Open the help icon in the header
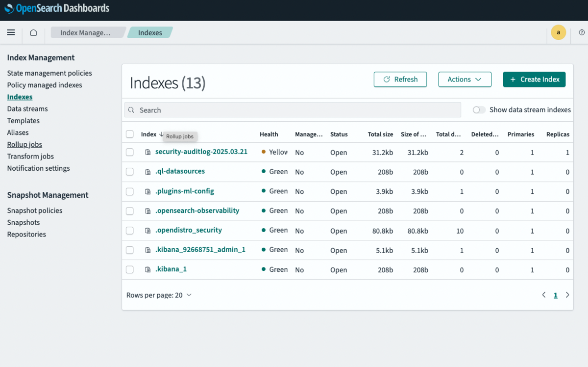588x367 pixels. [x=582, y=32]
